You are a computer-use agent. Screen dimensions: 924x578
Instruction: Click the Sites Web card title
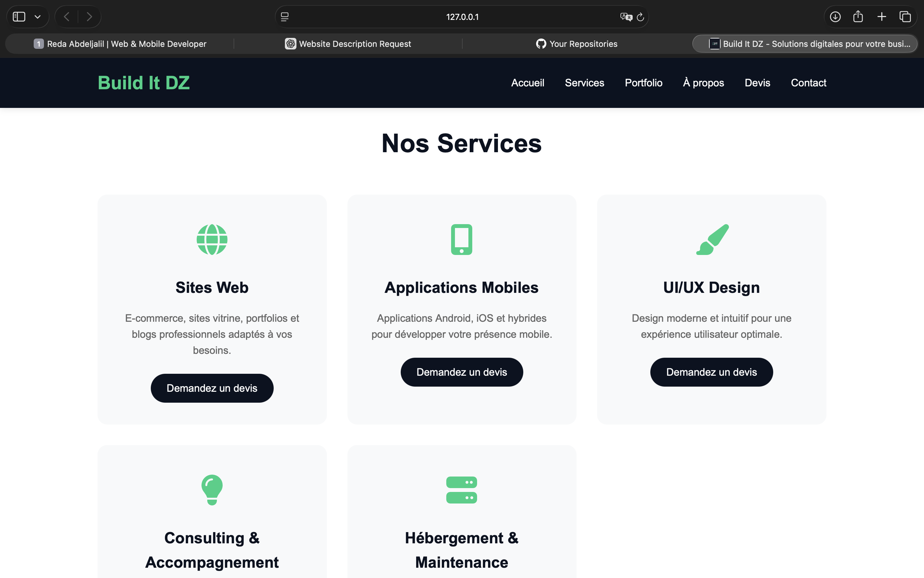(212, 287)
